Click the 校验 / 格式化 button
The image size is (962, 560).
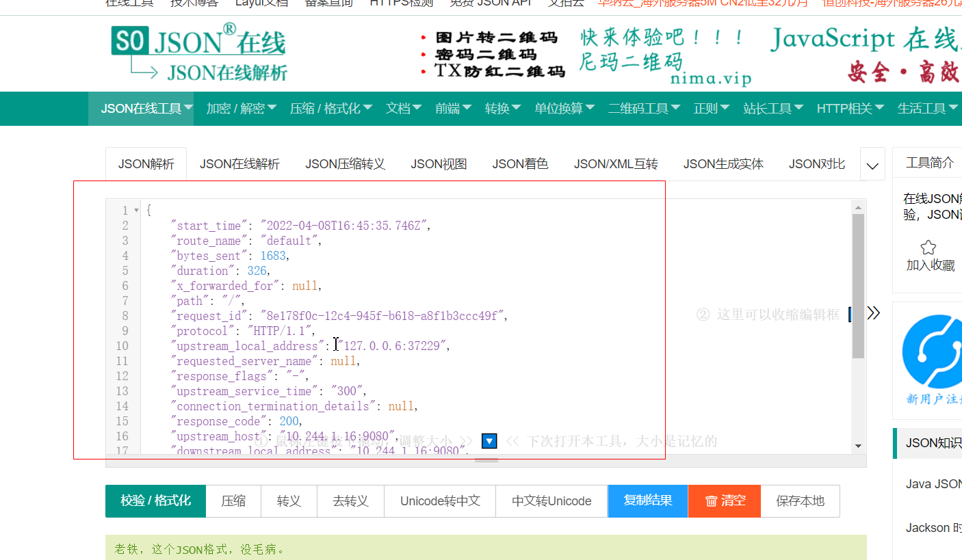(x=155, y=501)
